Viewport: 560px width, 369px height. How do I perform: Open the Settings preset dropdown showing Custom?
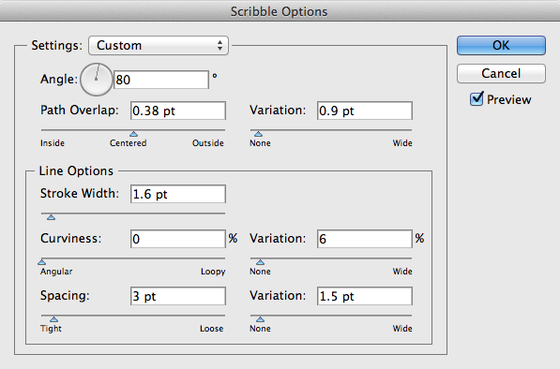[159, 45]
